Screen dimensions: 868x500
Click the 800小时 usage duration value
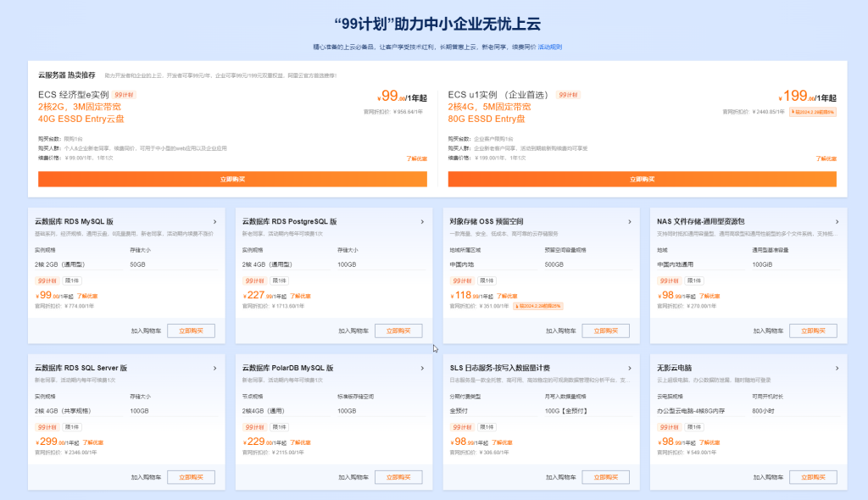click(764, 411)
